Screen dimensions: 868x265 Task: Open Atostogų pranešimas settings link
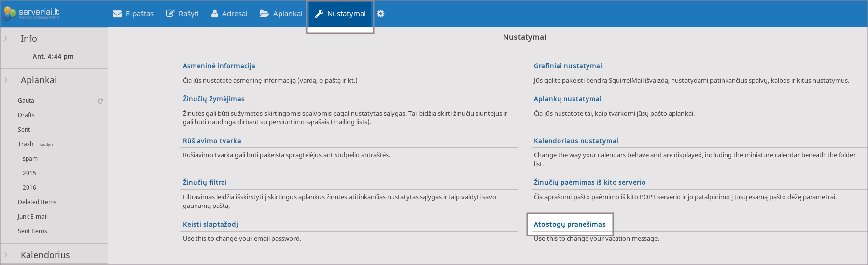[569, 224]
